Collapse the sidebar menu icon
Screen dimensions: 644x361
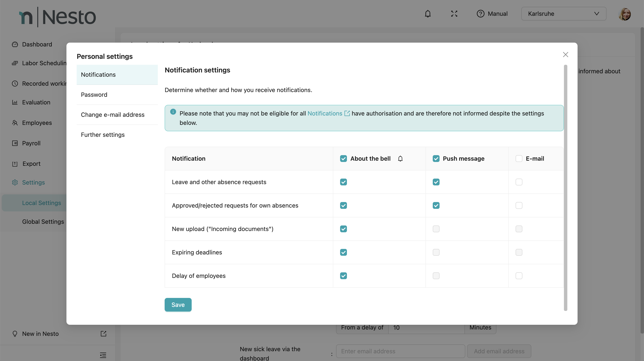(x=103, y=355)
